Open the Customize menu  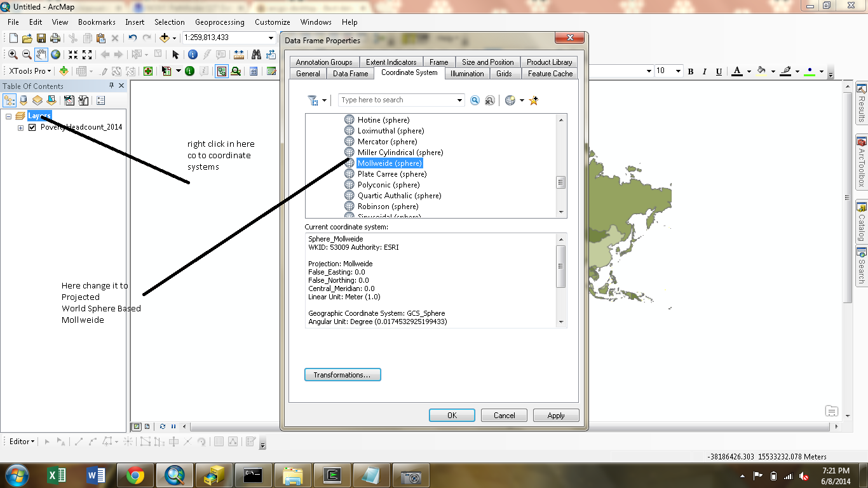[x=273, y=22]
